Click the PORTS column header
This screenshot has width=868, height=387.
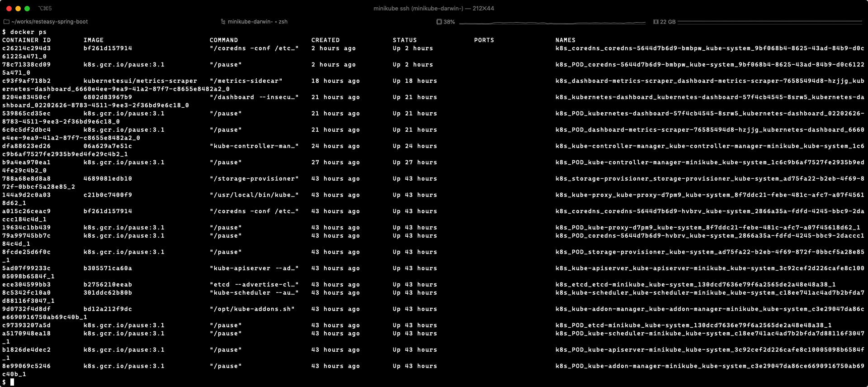[x=484, y=40]
